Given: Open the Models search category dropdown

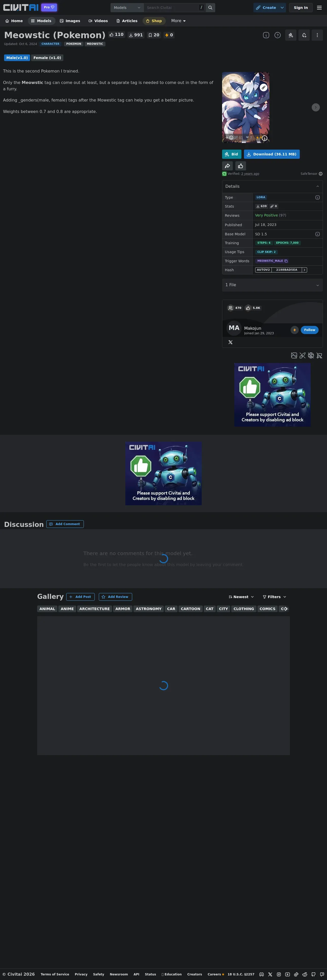Looking at the screenshot, I should 127,8.
